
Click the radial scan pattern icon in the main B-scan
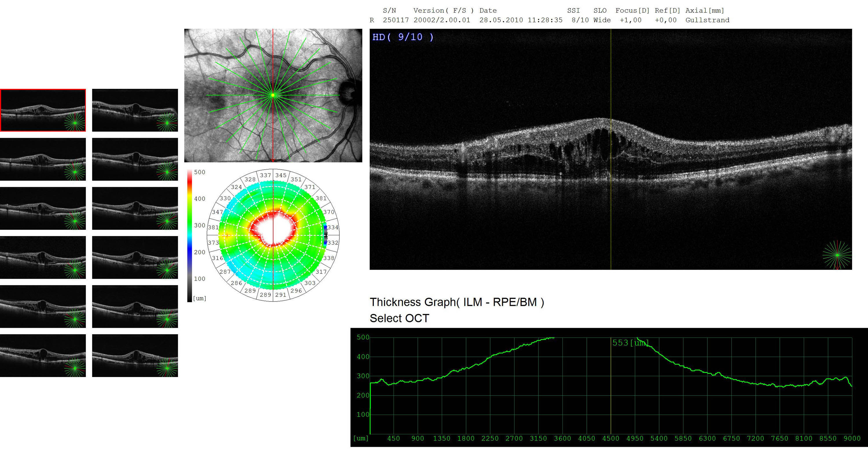pos(837,255)
